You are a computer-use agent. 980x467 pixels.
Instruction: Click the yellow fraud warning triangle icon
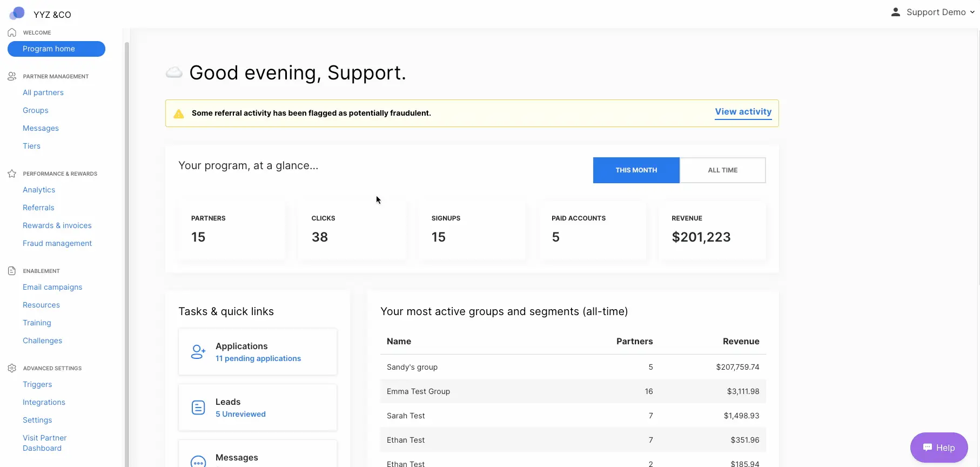point(179,114)
